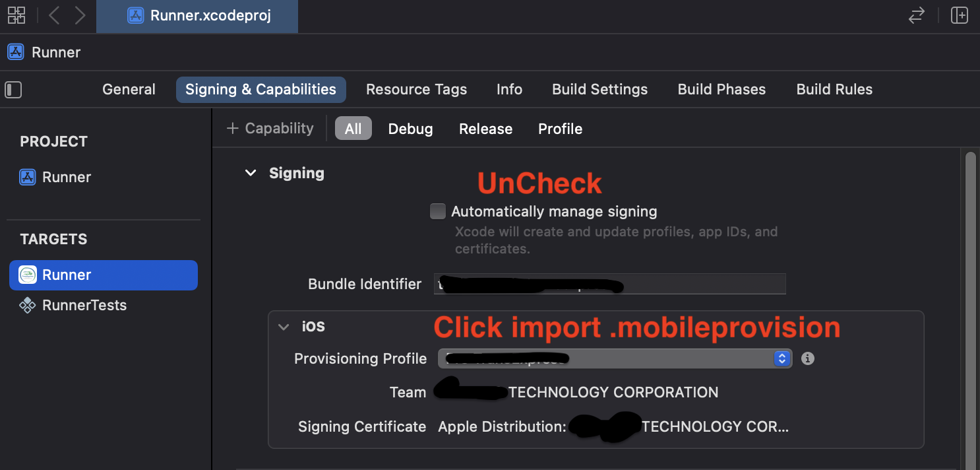
Task: Click the Runner project icon in breadcrumb
Action: click(x=16, y=52)
